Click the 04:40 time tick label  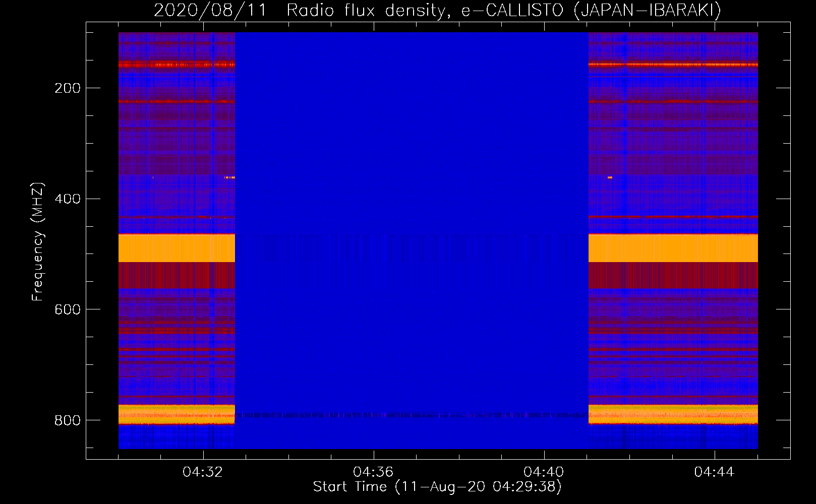point(544,472)
